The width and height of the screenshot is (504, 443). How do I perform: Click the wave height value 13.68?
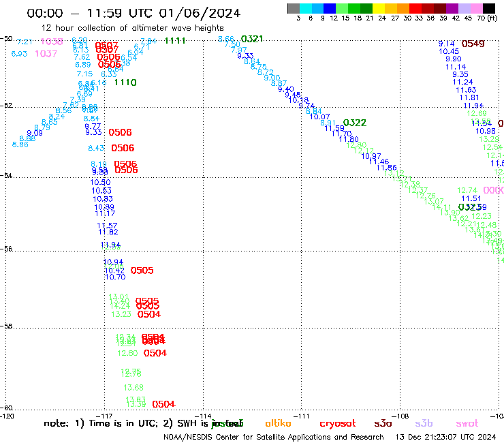(x=133, y=387)
